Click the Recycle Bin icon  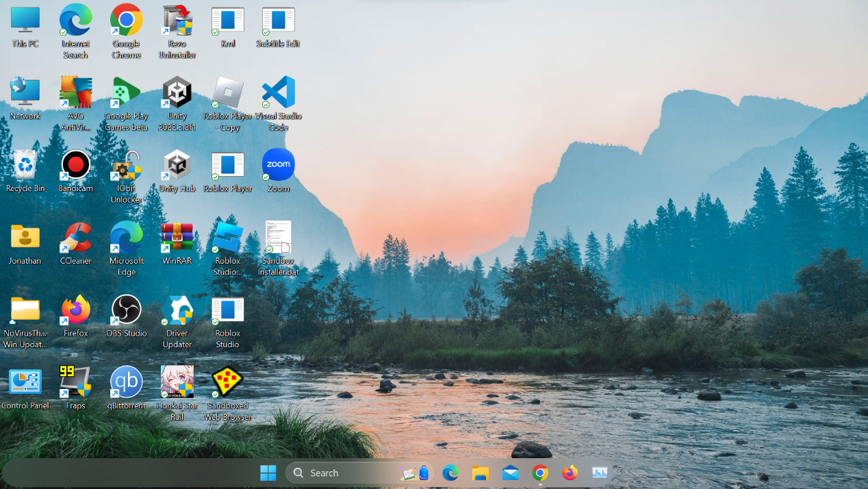coord(25,171)
